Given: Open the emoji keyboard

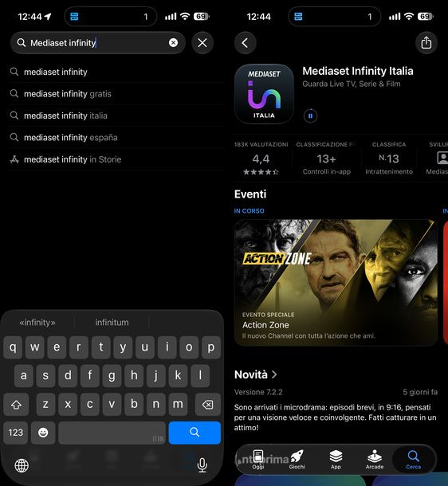Looking at the screenshot, I should (43, 433).
